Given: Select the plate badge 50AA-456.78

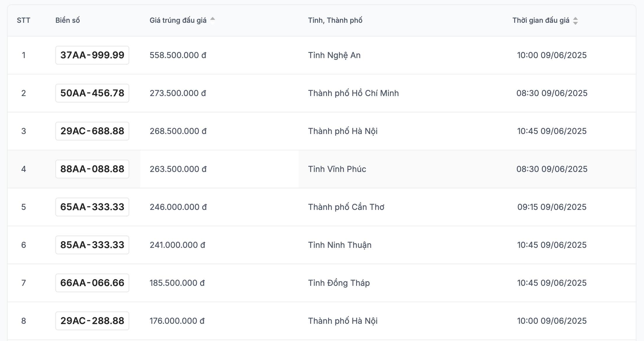Looking at the screenshot, I should tap(92, 93).
